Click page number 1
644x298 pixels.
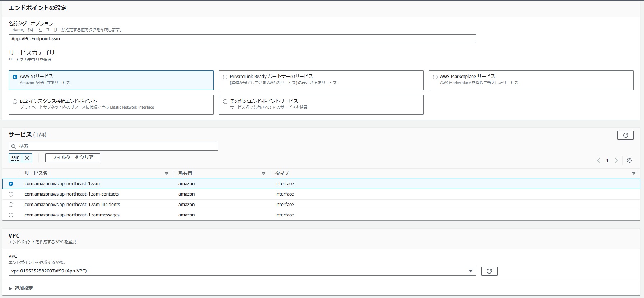click(x=607, y=160)
